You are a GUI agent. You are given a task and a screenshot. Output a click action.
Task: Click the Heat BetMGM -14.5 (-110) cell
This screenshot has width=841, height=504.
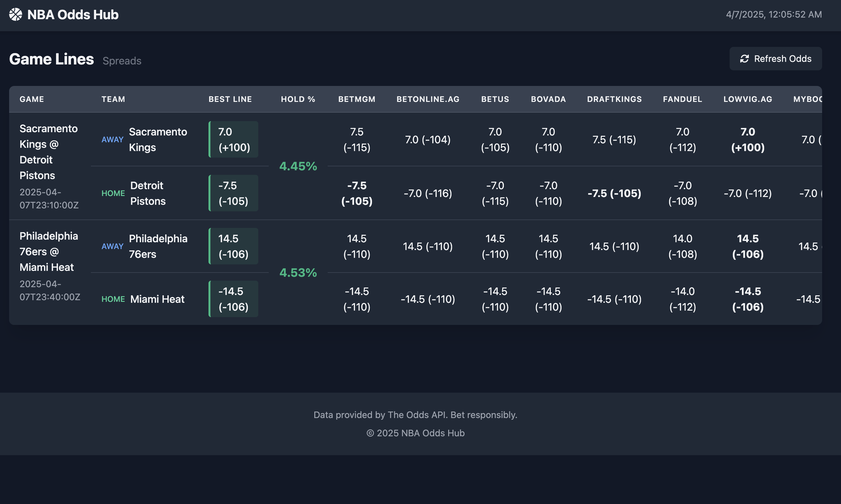[x=357, y=299]
